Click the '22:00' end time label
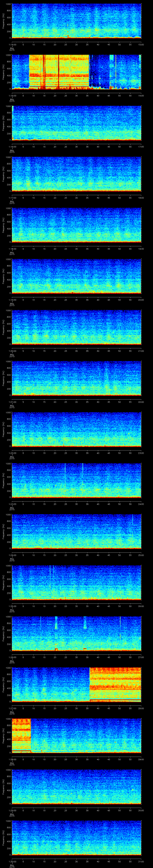Image resolution: width=153 pixels, height=868 pixels. [141, 402]
